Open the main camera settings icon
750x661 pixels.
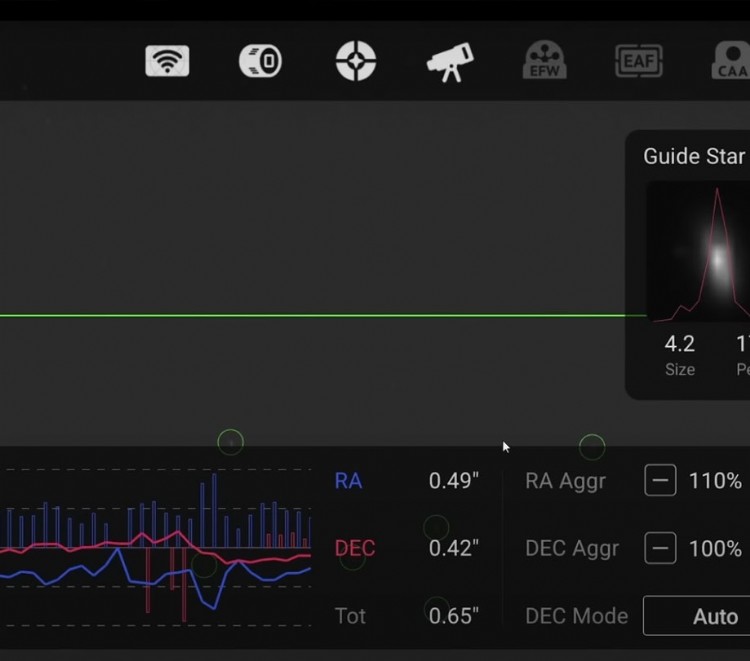260,61
